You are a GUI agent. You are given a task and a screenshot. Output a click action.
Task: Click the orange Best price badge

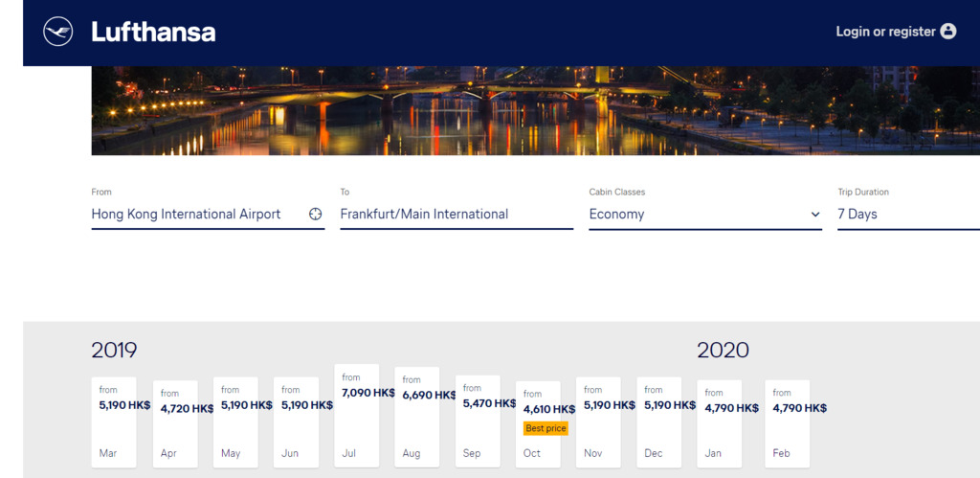pos(546,428)
